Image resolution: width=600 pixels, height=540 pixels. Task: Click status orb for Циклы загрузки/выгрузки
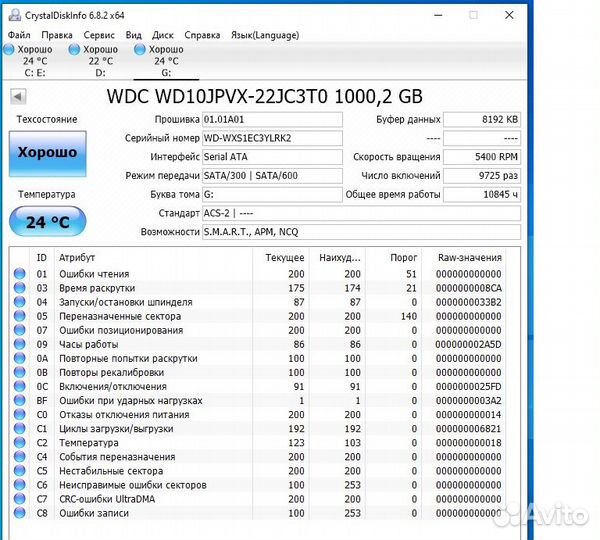[x=20, y=428]
